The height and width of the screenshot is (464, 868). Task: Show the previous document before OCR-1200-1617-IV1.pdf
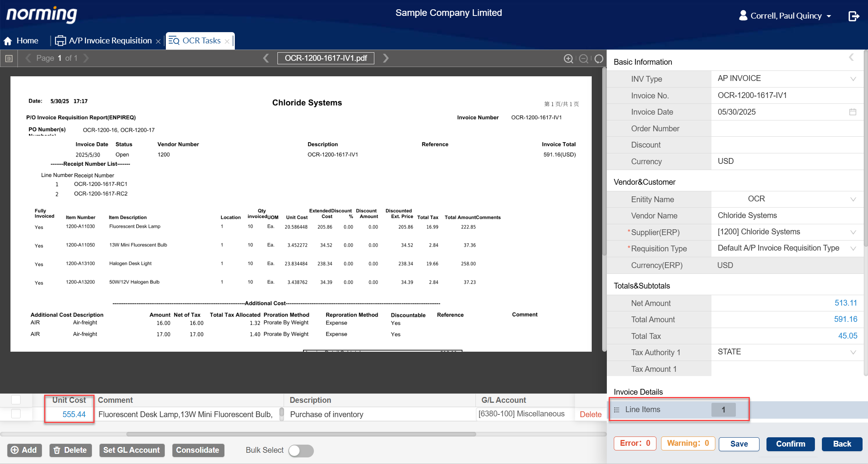[x=266, y=58]
